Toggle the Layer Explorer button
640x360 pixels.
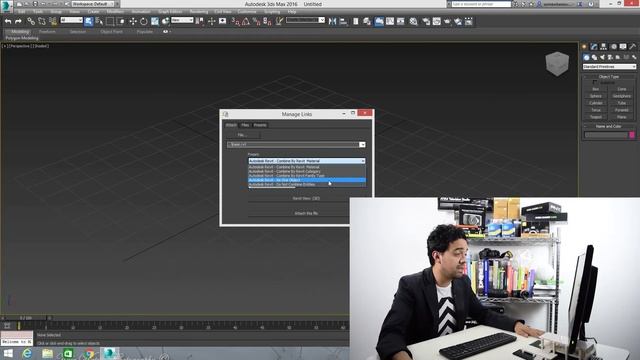pos(367,21)
